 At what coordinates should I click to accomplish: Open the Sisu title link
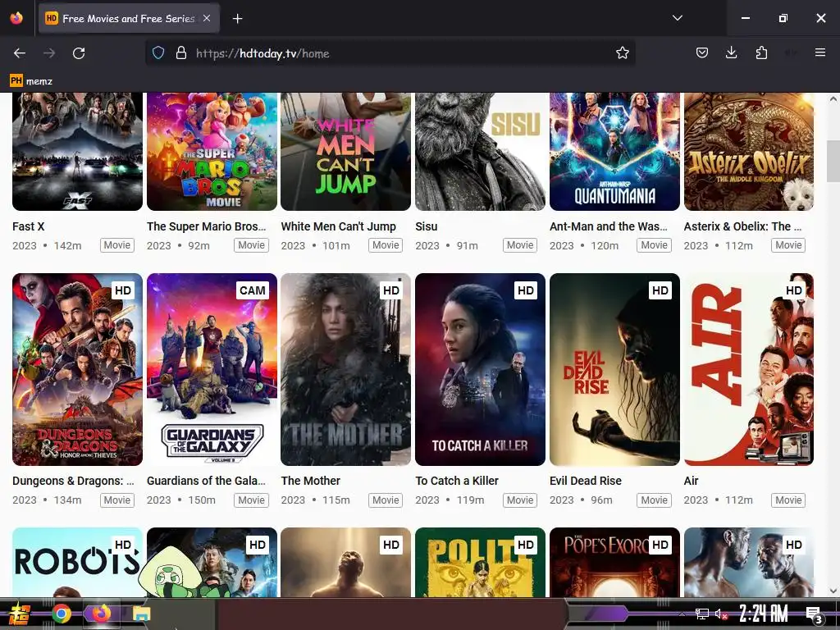(427, 226)
